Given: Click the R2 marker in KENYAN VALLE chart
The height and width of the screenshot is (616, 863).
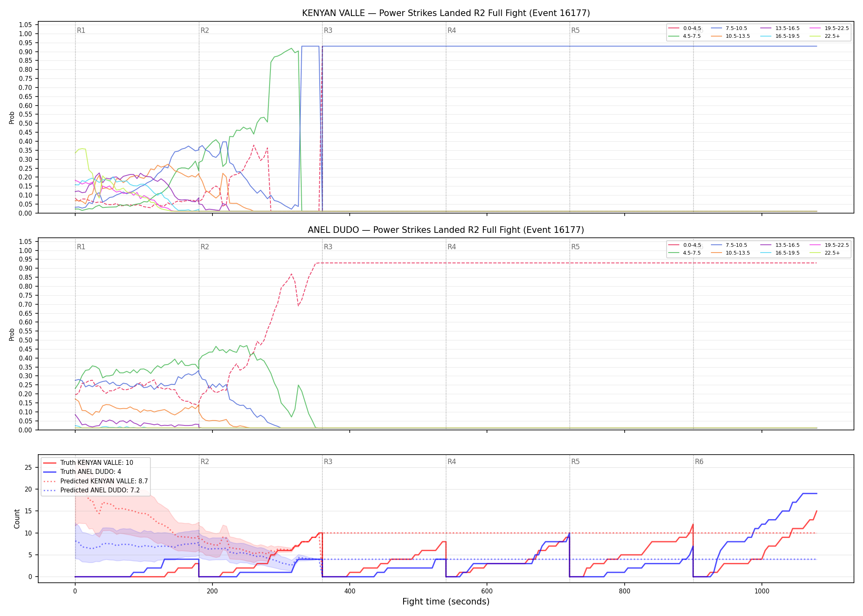Looking at the screenshot, I should tap(205, 30).
